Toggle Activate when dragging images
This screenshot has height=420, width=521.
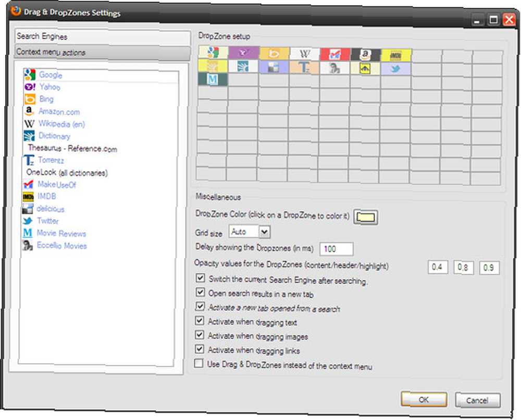click(200, 334)
